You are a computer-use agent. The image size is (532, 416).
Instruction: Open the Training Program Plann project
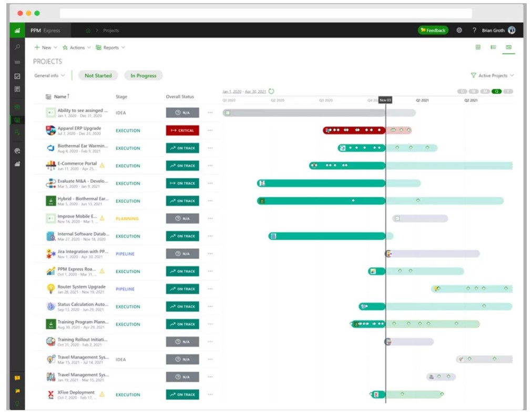tap(83, 322)
